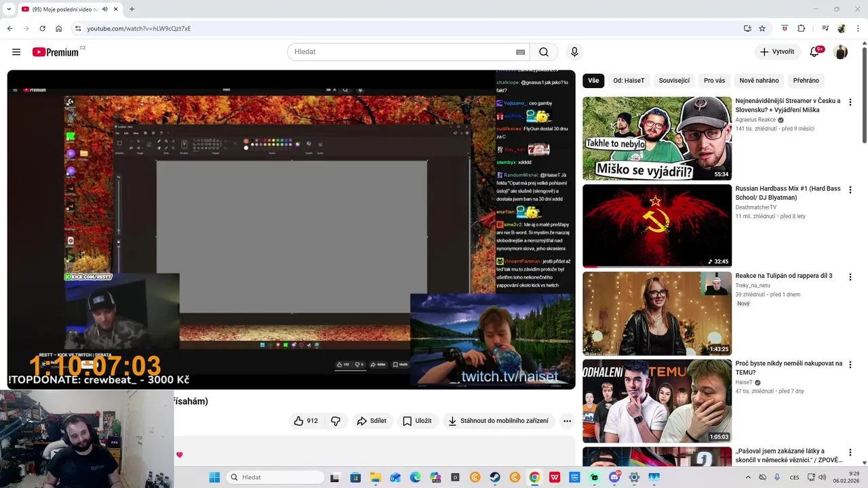Click the Uložit save button

point(417,421)
